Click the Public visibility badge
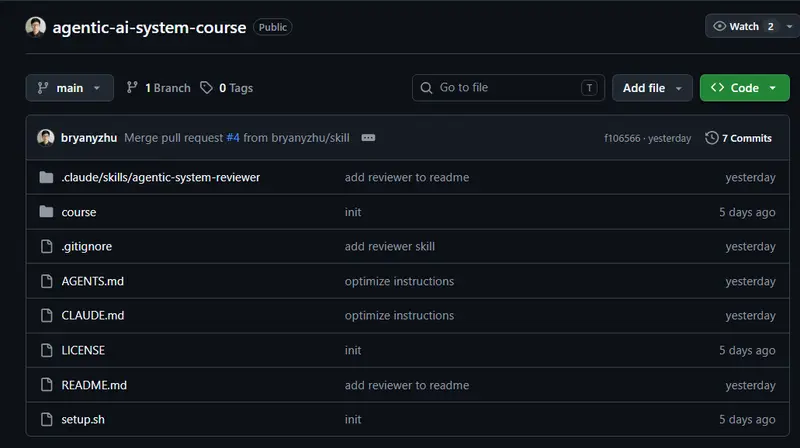The image size is (800, 448). pos(272,27)
